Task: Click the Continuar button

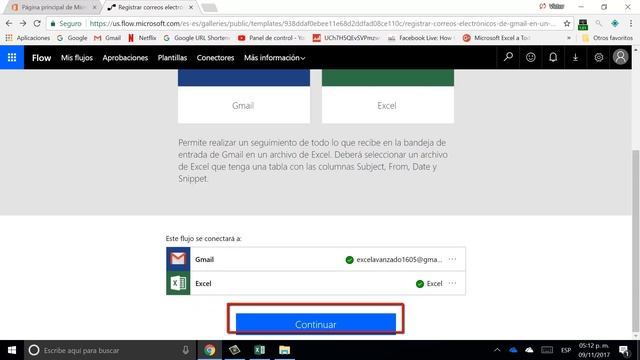Action: click(316, 324)
